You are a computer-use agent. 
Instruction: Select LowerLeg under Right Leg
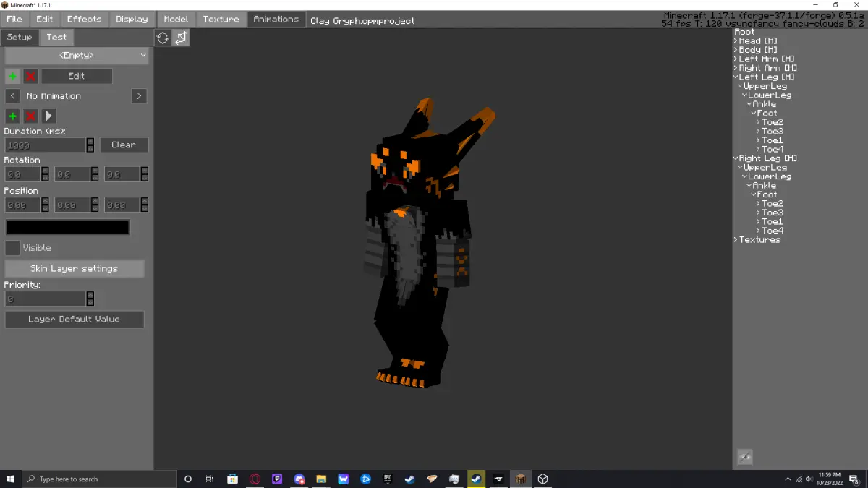[770, 176]
